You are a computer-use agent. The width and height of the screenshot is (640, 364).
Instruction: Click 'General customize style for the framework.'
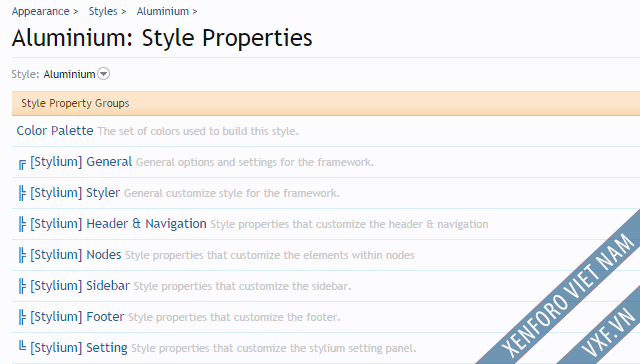click(232, 193)
